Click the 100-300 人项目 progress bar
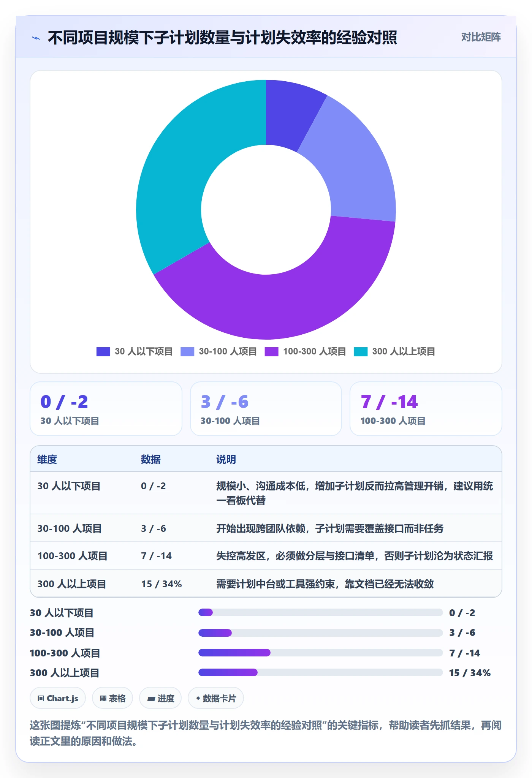This screenshot has width=532, height=778. click(x=320, y=653)
